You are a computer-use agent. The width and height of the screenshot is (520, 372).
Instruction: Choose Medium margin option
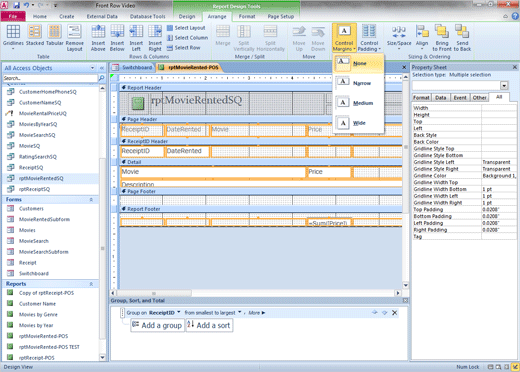(358, 103)
